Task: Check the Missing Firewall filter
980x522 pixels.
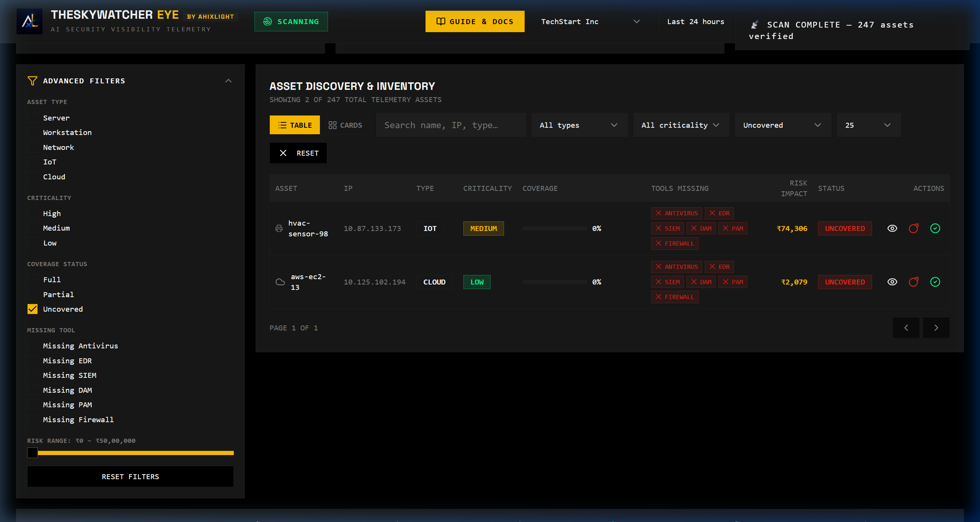Action: coord(33,420)
